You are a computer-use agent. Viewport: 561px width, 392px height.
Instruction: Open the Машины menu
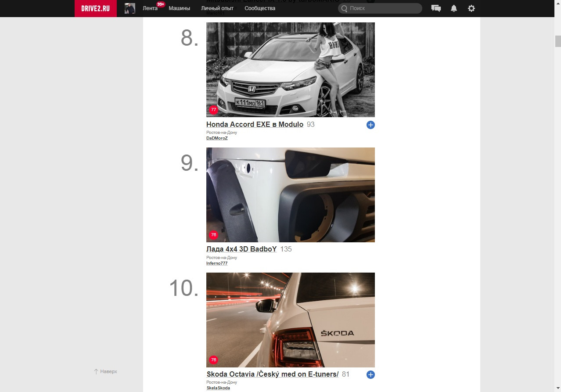click(180, 8)
